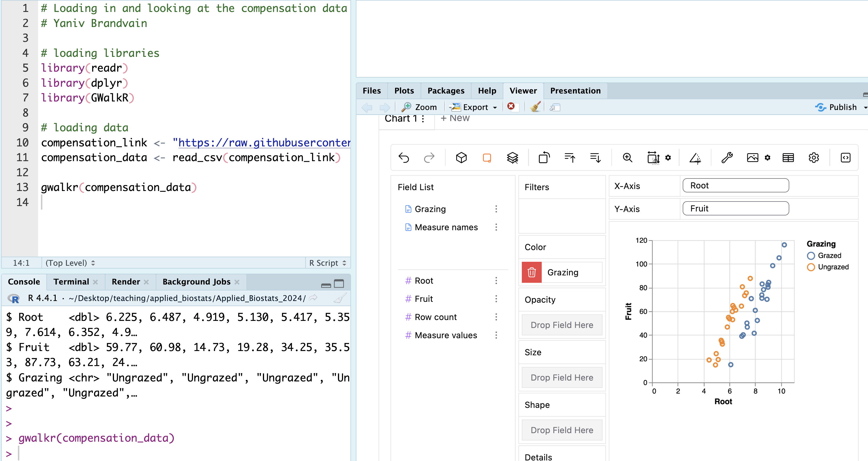Open the table view icon in the toolbar
Image resolution: width=868 pixels, height=461 pixels.
pyautogui.click(x=788, y=158)
